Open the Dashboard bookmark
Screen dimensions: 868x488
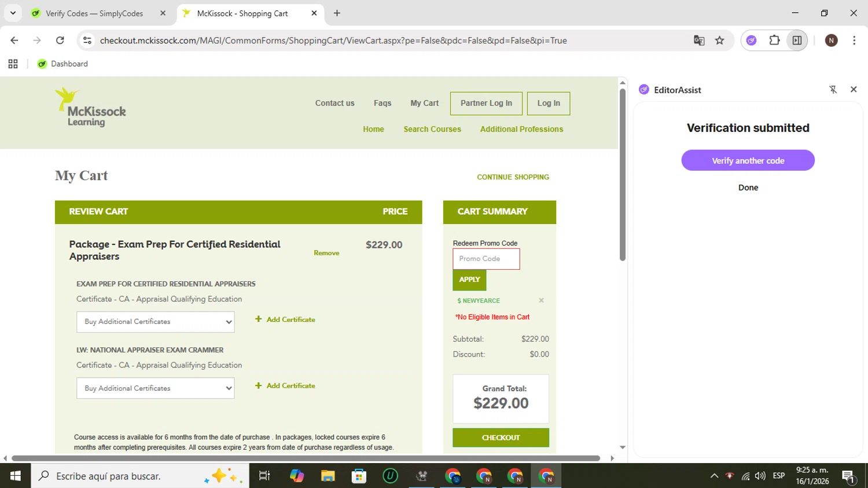[62, 64]
